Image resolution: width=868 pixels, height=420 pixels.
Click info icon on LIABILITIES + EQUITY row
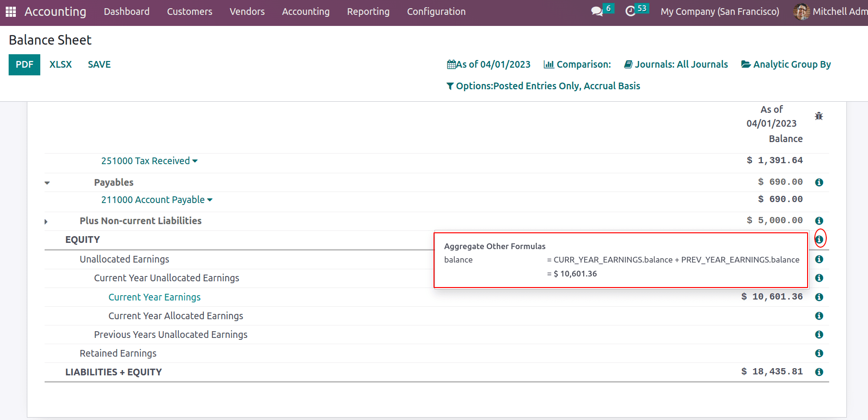819,372
